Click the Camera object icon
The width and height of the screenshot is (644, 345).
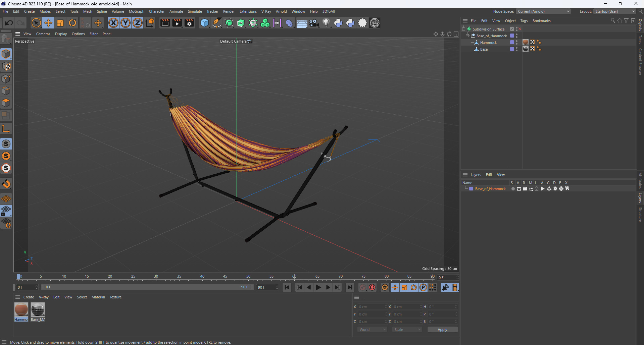tap(314, 23)
